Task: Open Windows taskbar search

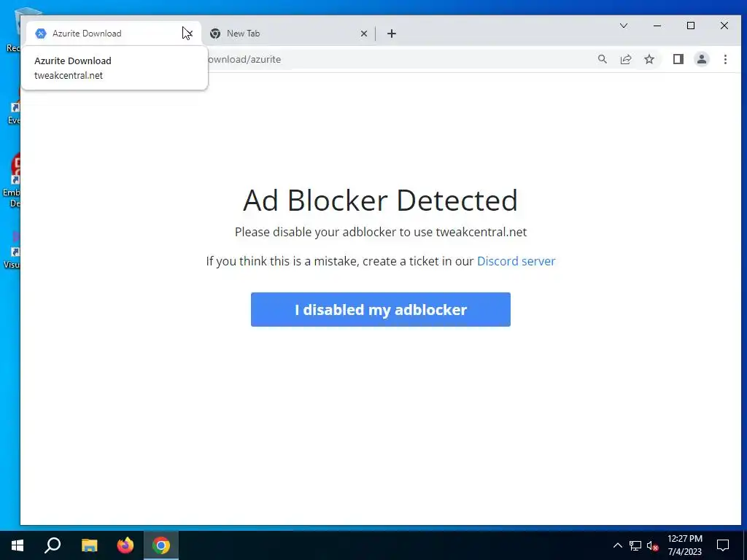Action: [x=53, y=545]
